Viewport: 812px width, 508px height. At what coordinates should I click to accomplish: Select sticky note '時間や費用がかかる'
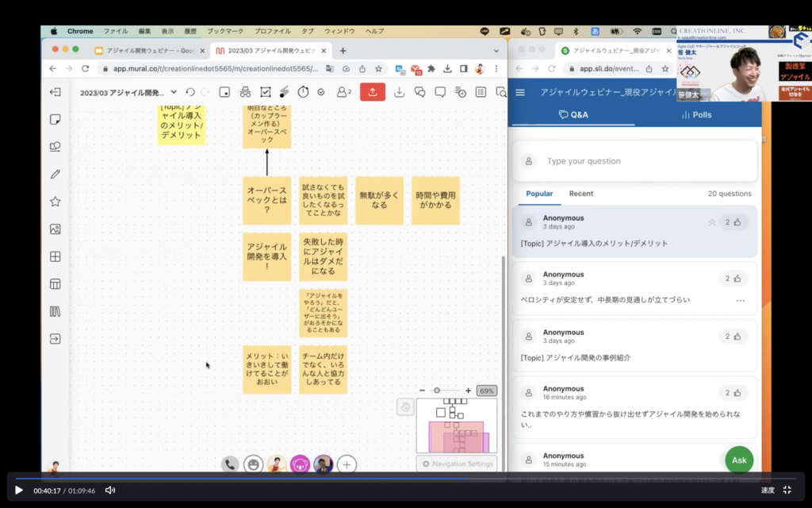[435, 201]
